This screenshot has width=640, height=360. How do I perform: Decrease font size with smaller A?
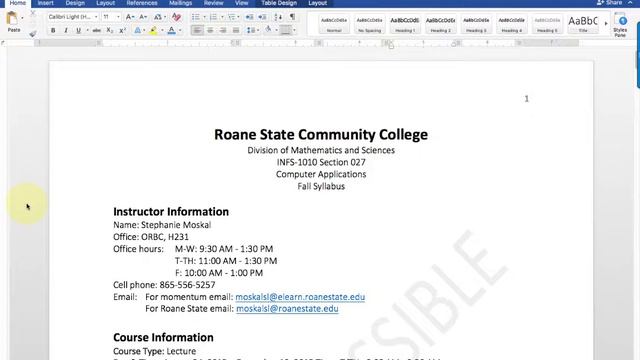pos(142,17)
